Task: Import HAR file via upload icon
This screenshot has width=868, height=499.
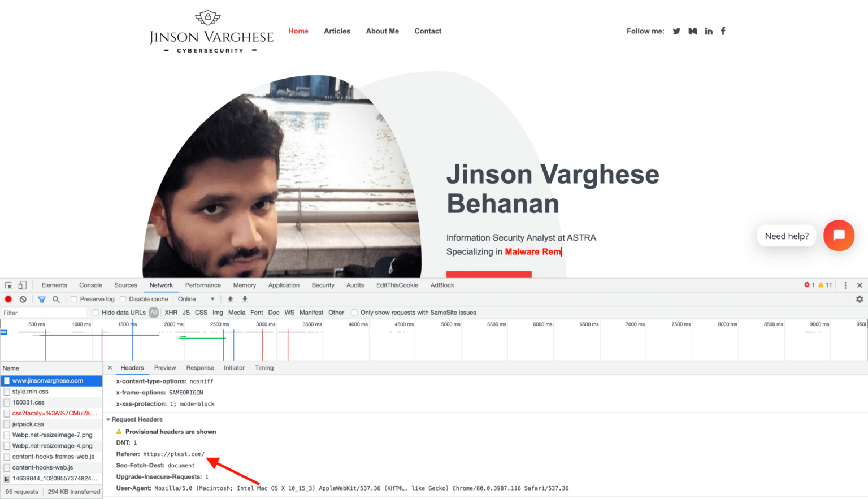Action: (x=230, y=298)
